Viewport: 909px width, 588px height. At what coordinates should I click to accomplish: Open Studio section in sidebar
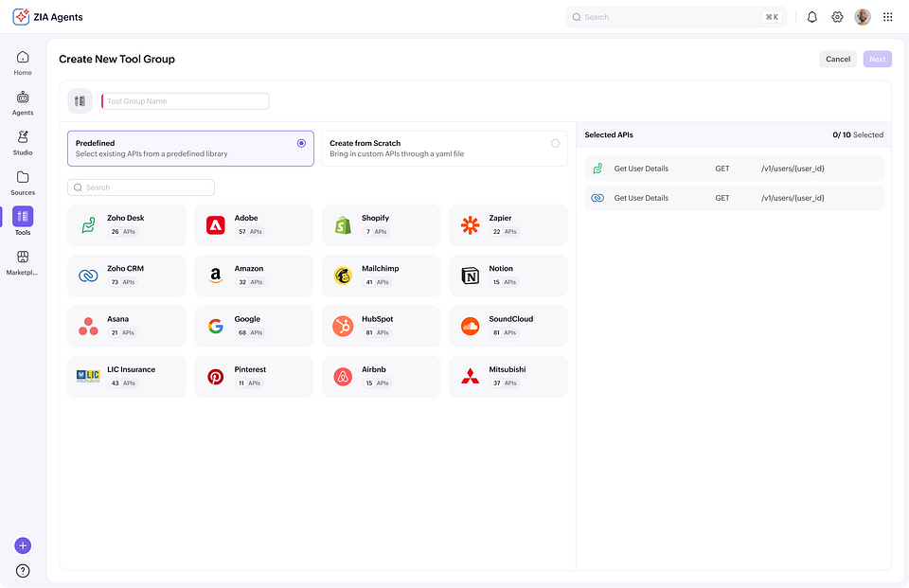(23, 143)
